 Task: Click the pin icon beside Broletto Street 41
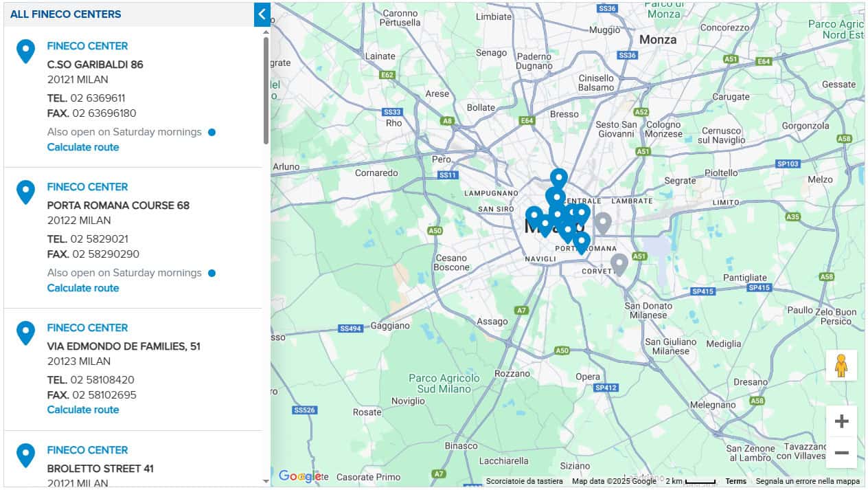25,455
